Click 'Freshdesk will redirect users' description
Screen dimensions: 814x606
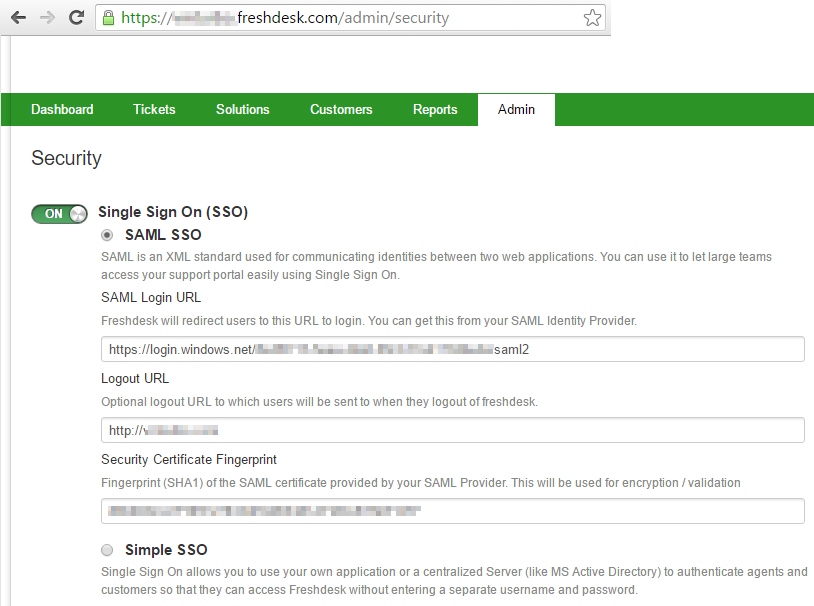[x=369, y=321]
